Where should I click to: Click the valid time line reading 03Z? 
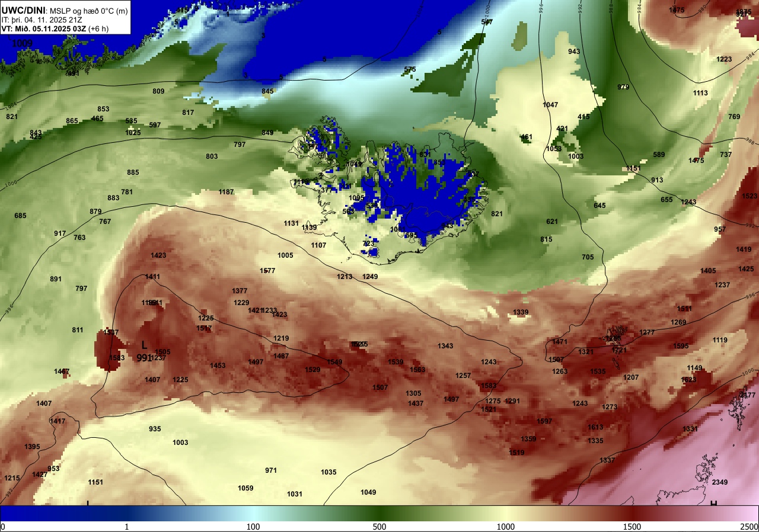point(55,28)
